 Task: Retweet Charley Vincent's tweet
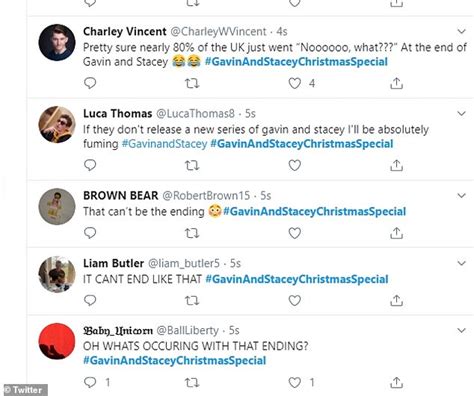coord(192,83)
